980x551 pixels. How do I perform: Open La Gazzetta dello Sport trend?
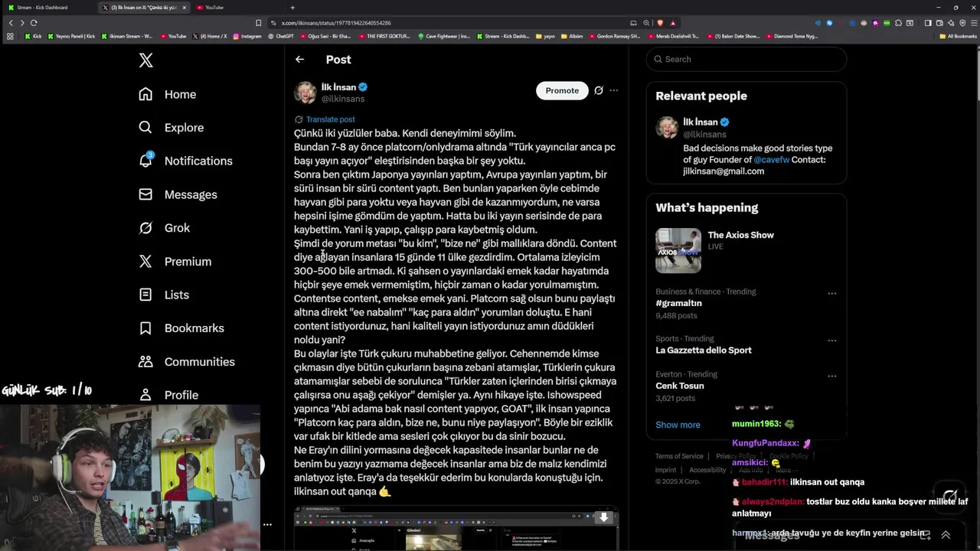point(704,350)
